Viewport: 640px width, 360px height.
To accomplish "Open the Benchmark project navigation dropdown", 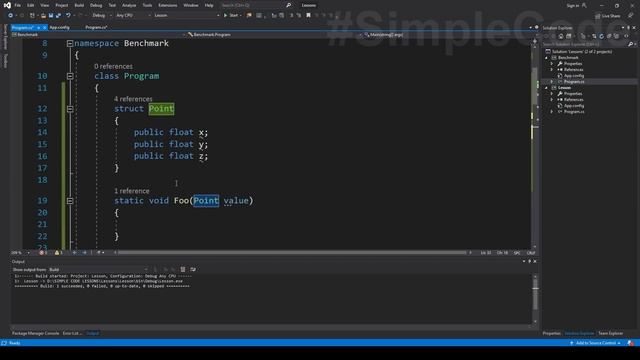I will [x=98, y=35].
